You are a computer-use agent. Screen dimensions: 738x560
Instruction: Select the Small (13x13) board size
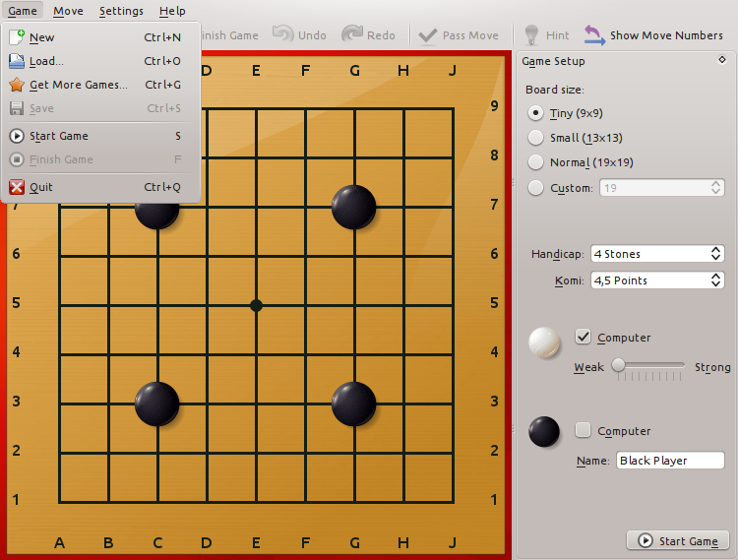536,138
